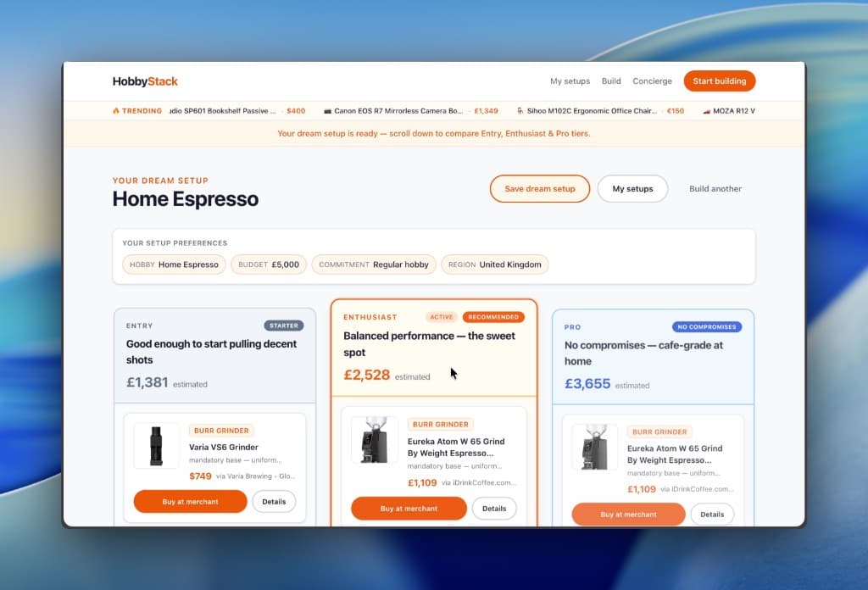Viewport: 868px width, 590px height.
Task: Click the $749 via Varia Brewing price
Action: point(242,476)
